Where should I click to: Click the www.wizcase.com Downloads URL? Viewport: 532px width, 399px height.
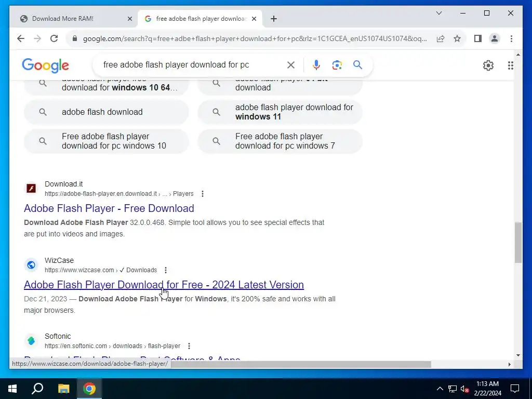point(101,270)
